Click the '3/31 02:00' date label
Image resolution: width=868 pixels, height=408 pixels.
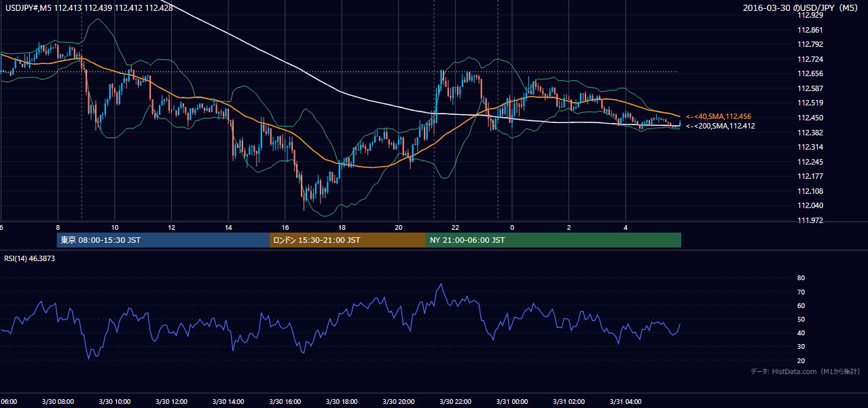569,401
